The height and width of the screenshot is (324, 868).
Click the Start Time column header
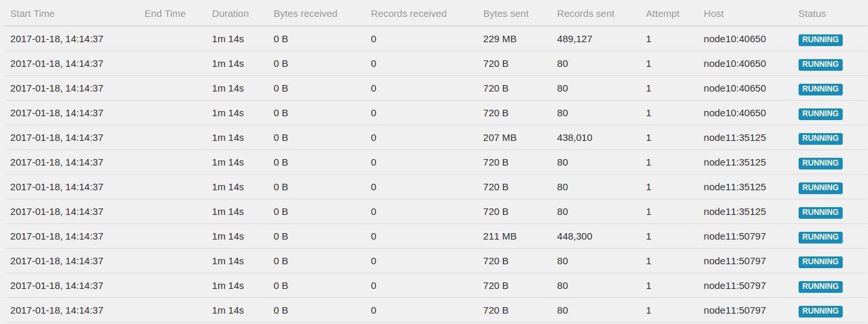point(32,14)
